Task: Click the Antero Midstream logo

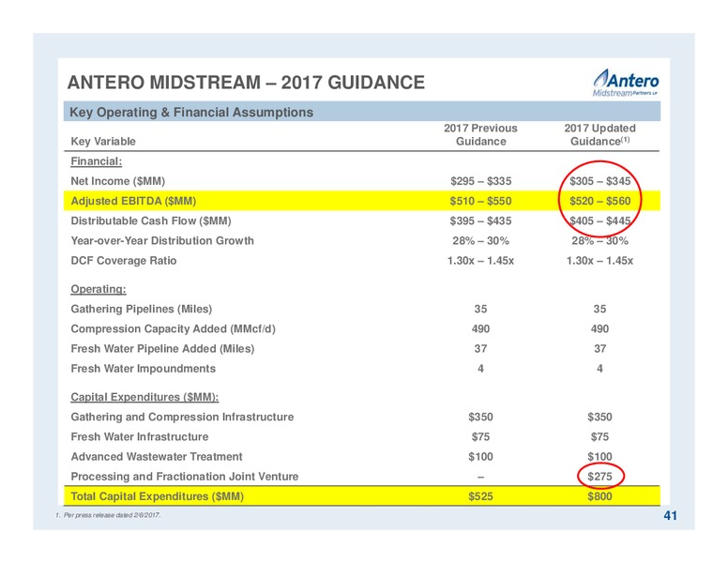Action: 626,83
